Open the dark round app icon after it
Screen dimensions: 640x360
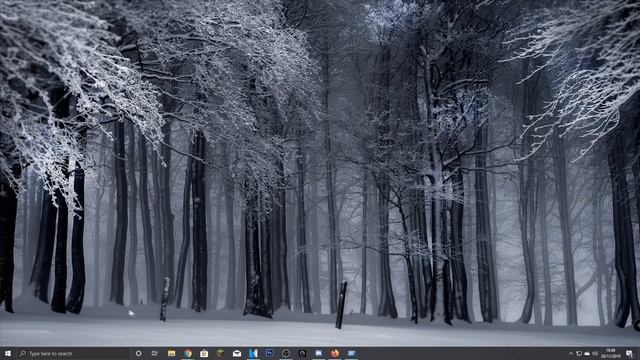pyautogui.click(x=302, y=353)
